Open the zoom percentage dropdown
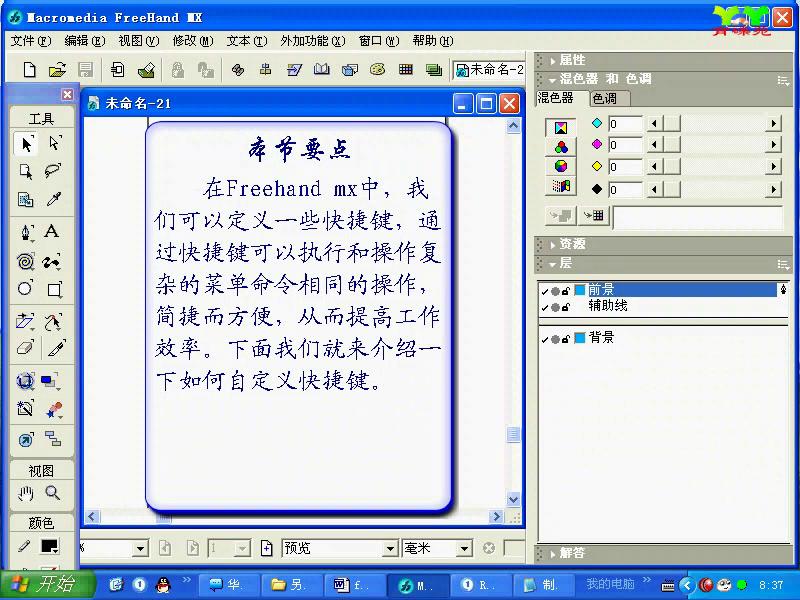This screenshot has width=800, height=600. click(141, 549)
